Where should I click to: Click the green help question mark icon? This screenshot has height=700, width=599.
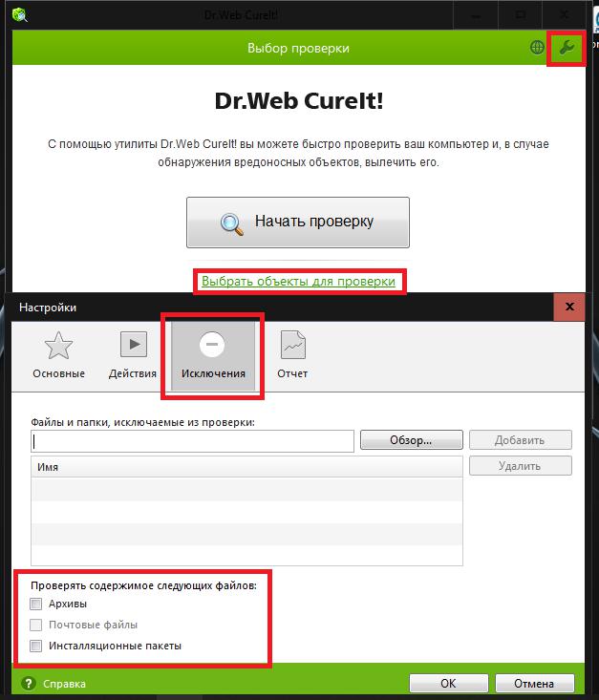(28, 684)
